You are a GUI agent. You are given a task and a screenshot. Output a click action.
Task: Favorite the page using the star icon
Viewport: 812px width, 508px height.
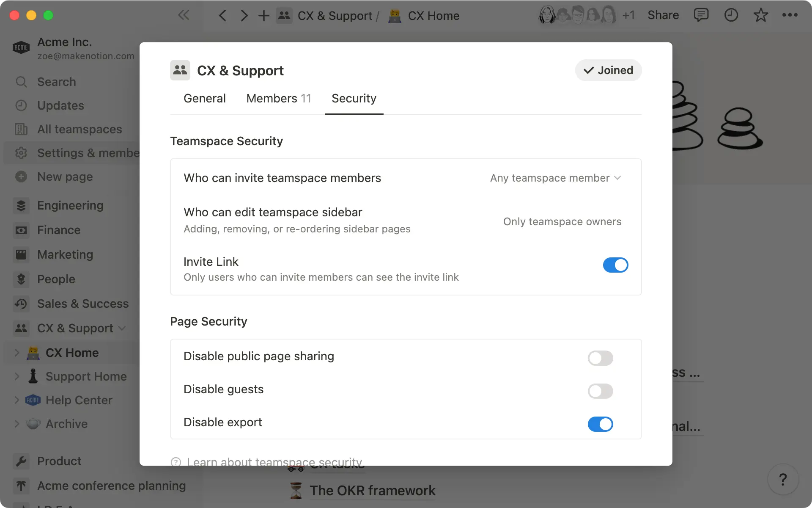point(760,15)
